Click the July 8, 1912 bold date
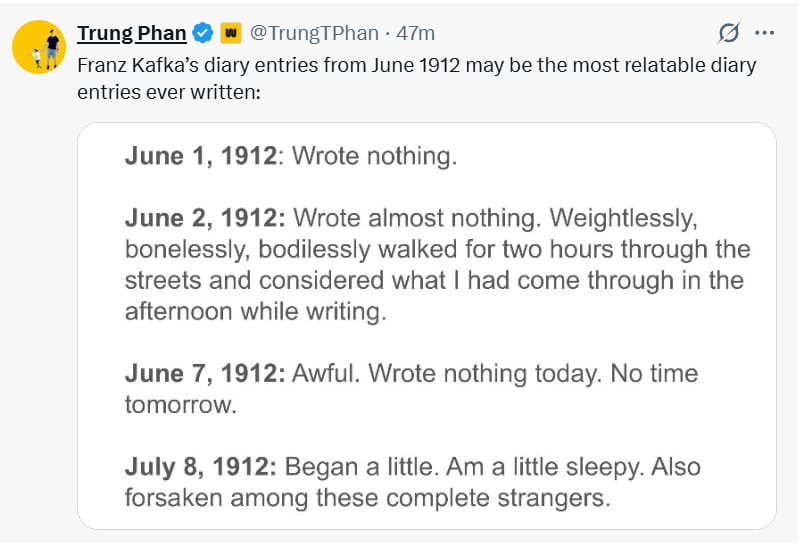 (201, 467)
